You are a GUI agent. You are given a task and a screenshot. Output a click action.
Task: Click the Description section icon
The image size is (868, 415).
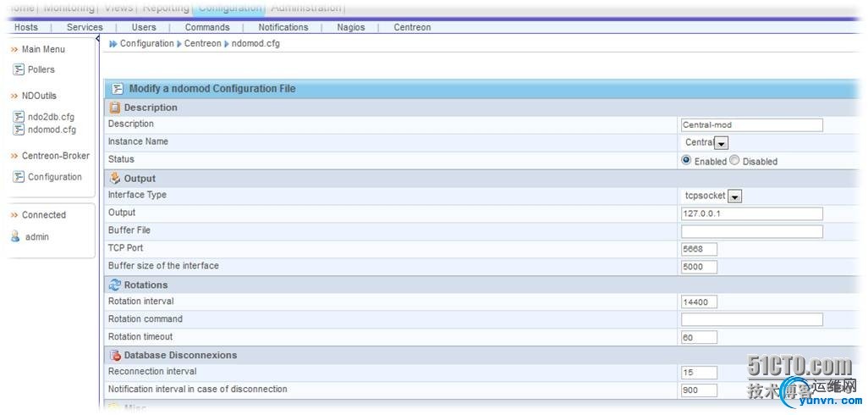pos(114,108)
